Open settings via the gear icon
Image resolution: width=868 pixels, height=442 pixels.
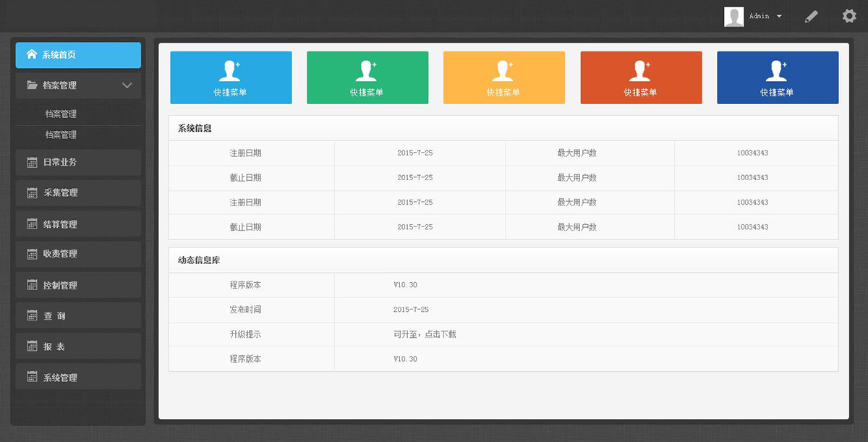849,16
